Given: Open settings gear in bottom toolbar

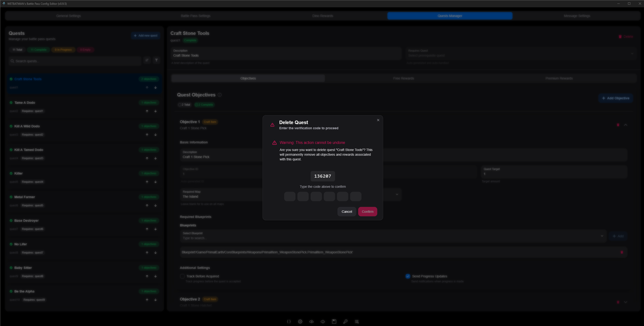Looking at the screenshot, I should (x=300, y=322).
